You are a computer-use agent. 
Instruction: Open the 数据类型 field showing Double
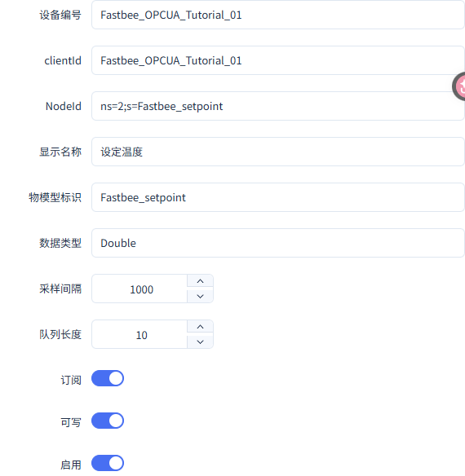[x=278, y=243]
